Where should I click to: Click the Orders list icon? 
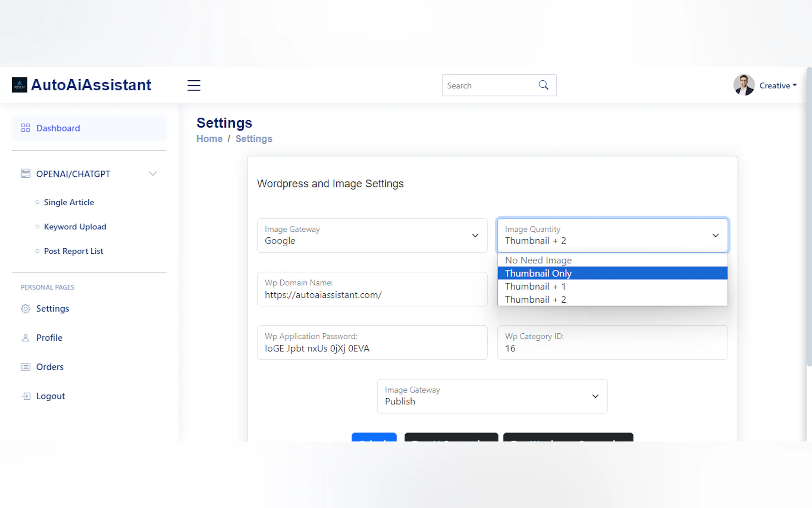[x=26, y=367]
